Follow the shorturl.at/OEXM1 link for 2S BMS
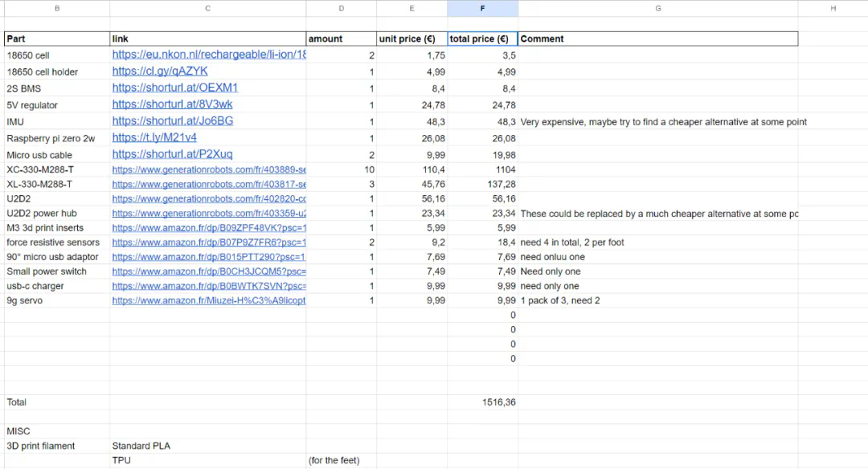This screenshot has width=868, height=469. tap(175, 88)
